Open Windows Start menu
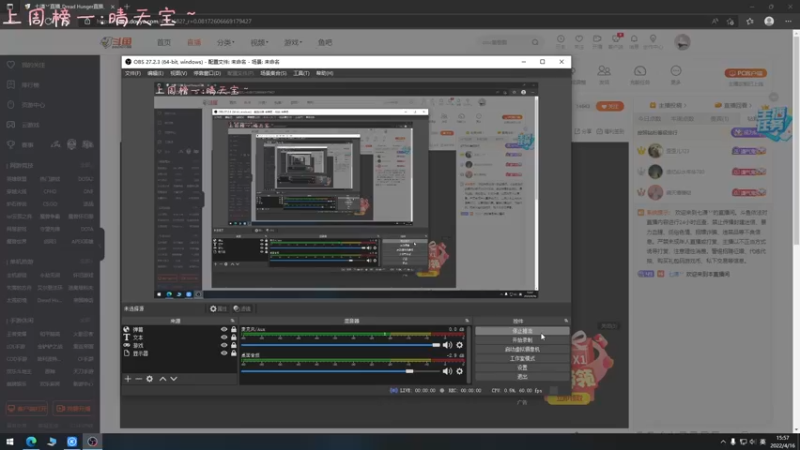This screenshot has width=800, height=450. [10, 441]
